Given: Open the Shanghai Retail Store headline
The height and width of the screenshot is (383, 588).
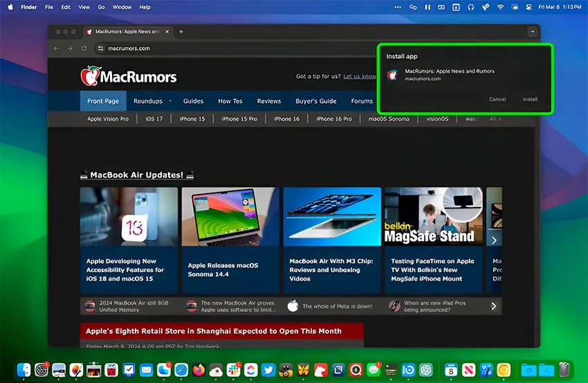Looking at the screenshot, I should point(214,331).
